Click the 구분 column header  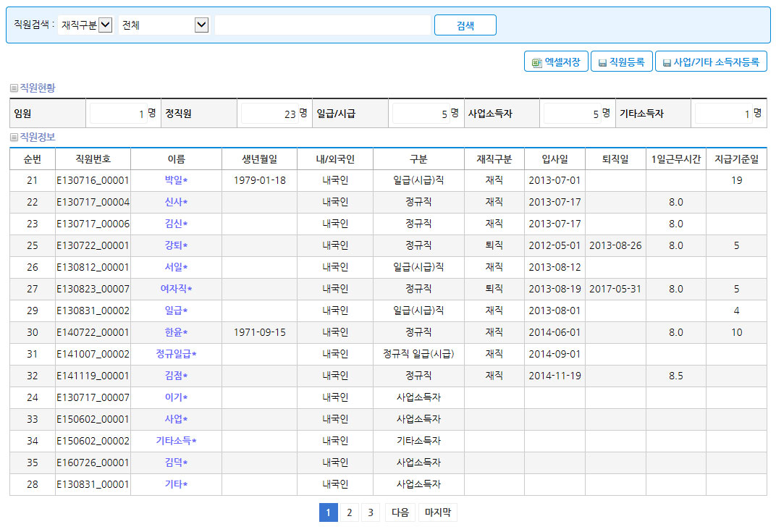coord(418,159)
